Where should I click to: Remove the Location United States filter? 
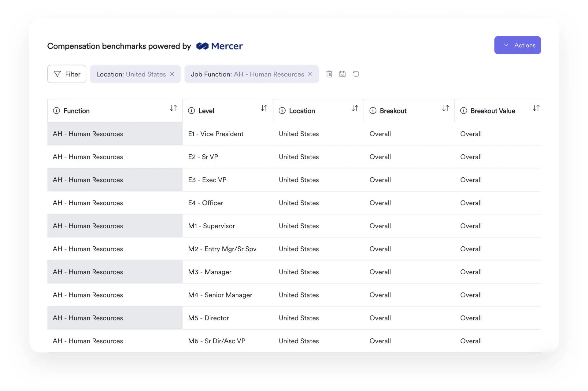click(172, 74)
